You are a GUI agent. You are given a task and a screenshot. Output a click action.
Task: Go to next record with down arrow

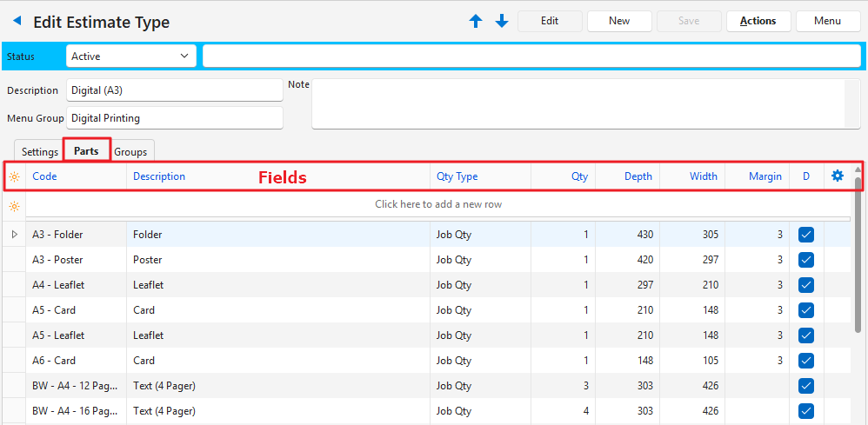pyautogui.click(x=502, y=22)
